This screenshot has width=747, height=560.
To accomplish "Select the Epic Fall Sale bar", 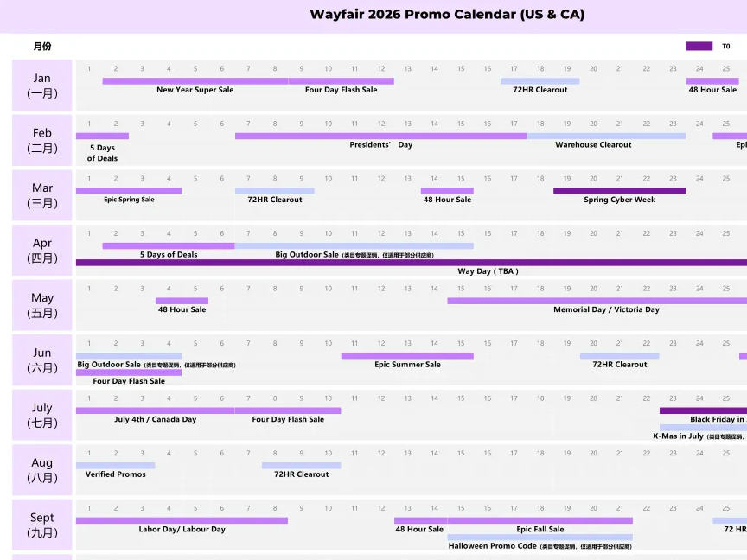I will click(539, 520).
